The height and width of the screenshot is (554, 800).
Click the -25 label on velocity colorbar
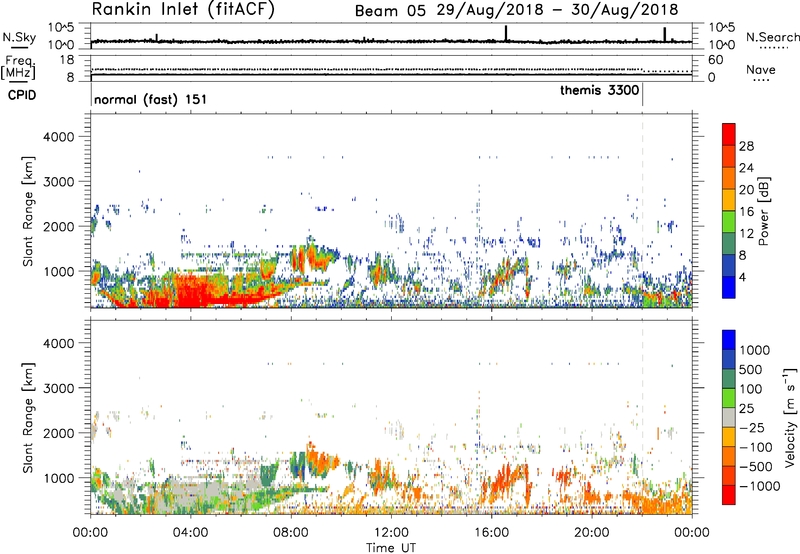(752, 427)
